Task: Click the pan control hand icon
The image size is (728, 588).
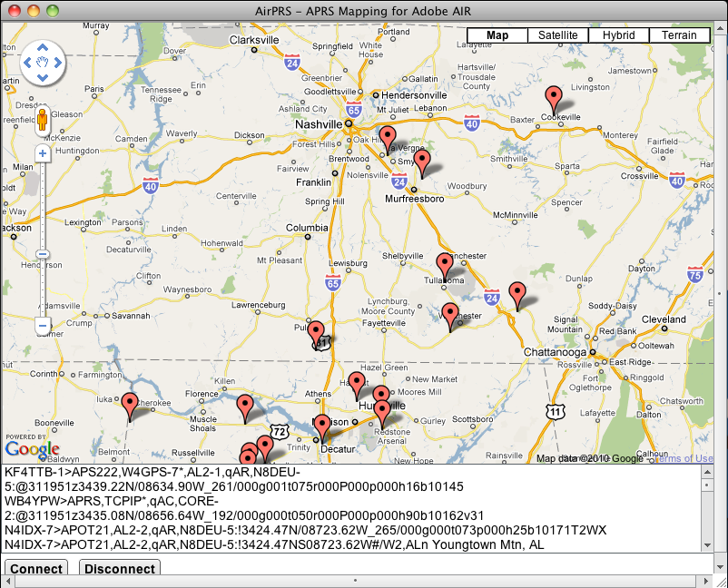Action: [42, 63]
